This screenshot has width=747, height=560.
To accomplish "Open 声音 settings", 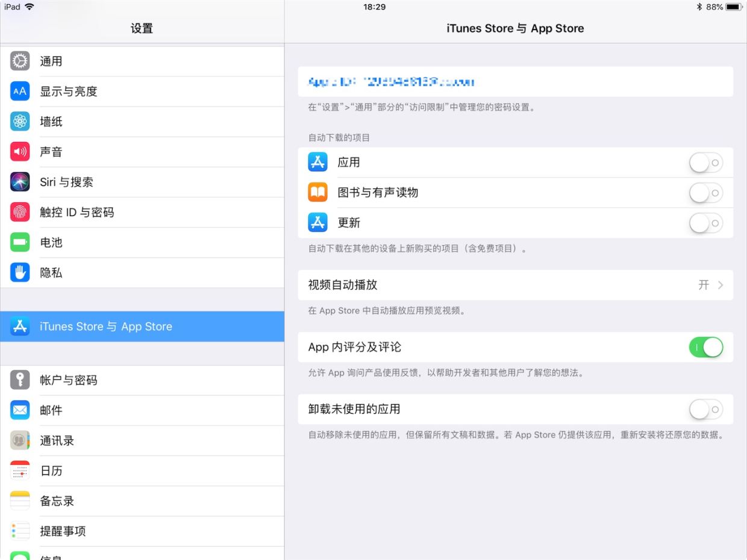I will point(142,152).
